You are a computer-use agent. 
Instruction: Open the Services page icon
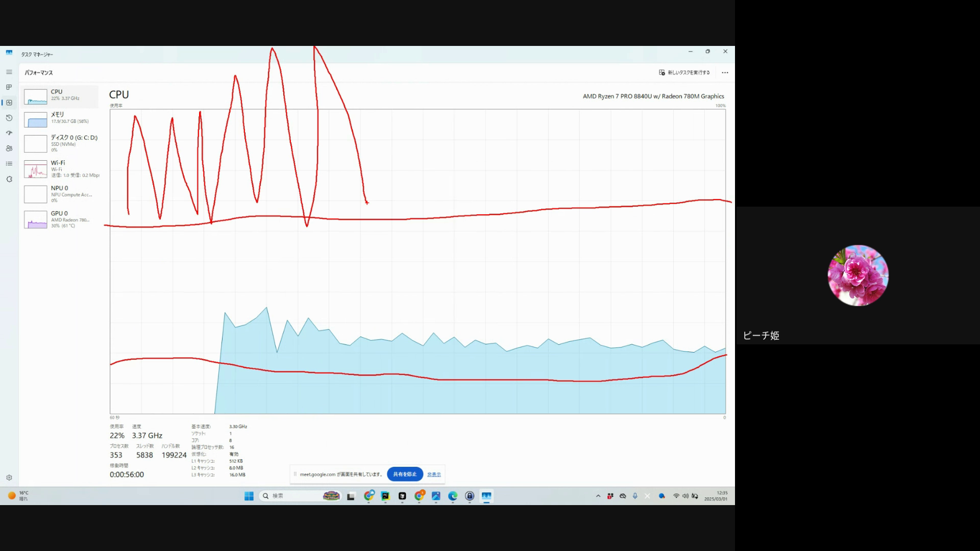9,179
